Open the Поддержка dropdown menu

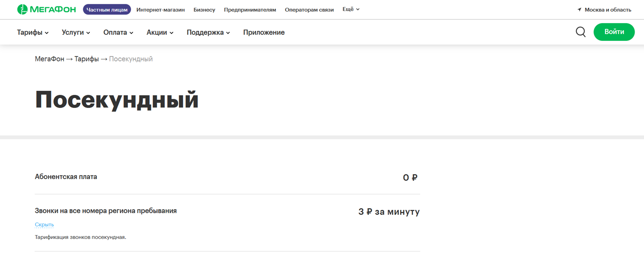[208, 32]
